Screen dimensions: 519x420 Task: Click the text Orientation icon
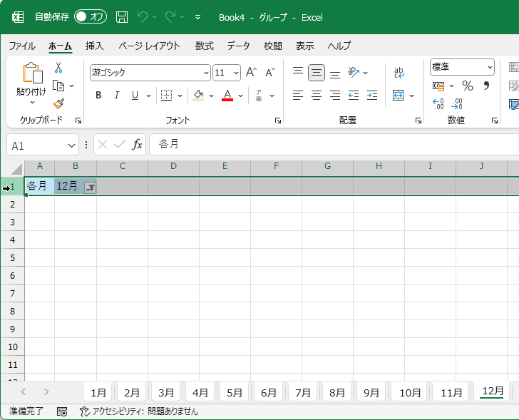tap(354, 72)
